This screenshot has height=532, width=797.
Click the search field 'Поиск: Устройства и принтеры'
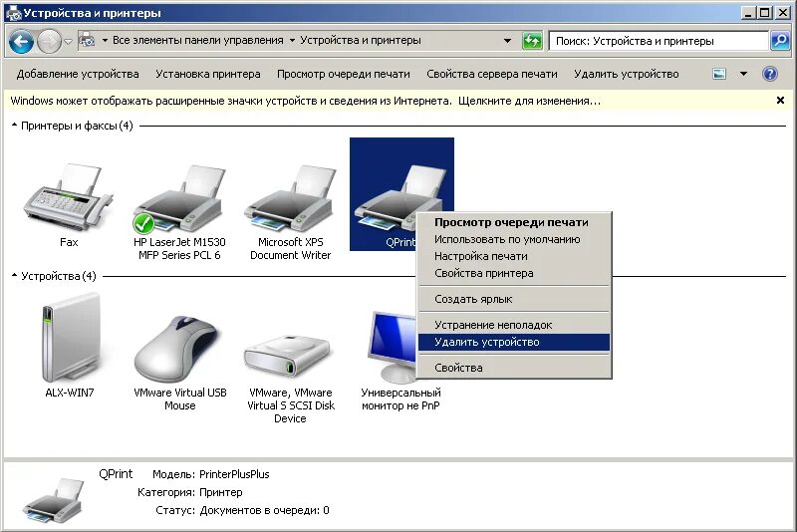click(659, 41)
